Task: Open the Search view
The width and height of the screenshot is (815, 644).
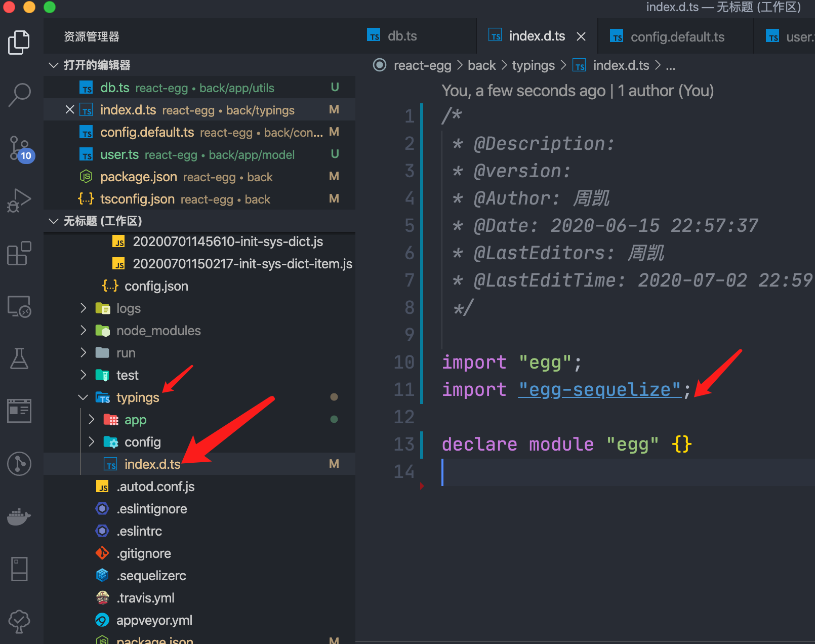Action: (19, 95)
